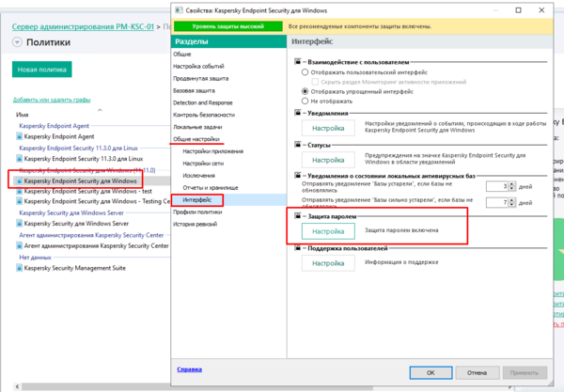Confirm with the OK button
This screenshot has width=564, height=392.
(x=431, y=372)
